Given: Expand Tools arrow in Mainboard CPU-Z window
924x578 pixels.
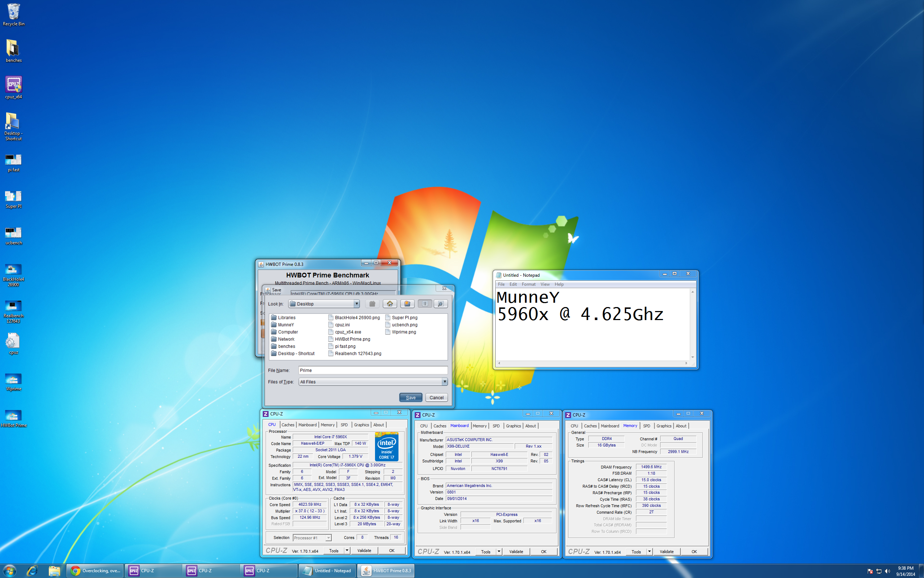Looking at the screenshot, I should 499,551.
